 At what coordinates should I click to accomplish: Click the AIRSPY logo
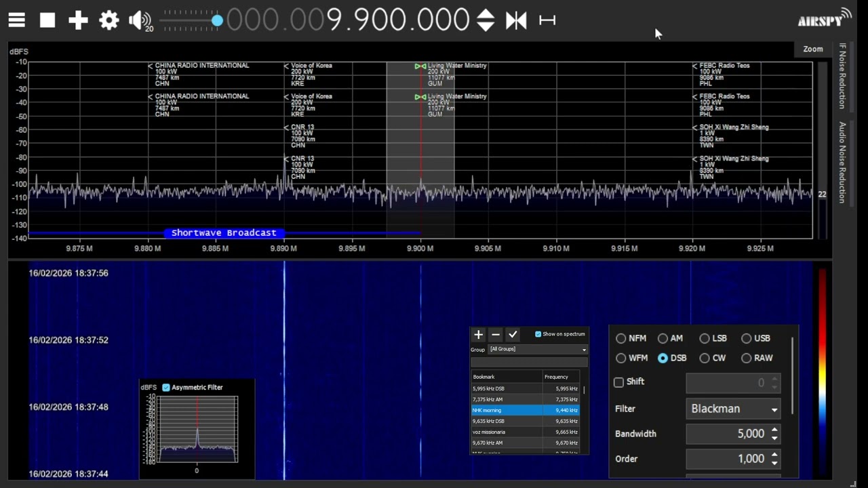point(824,18)
